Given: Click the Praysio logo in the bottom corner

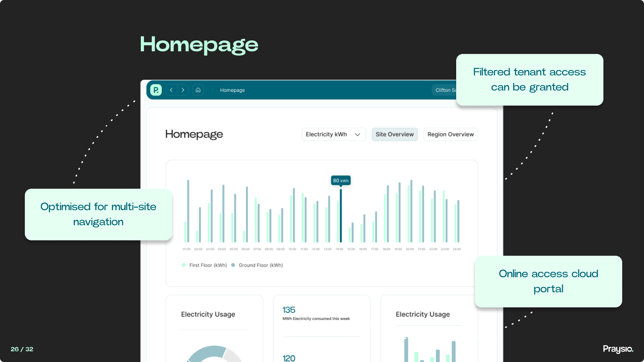Looking at the screenshot, I should [618, 349].
